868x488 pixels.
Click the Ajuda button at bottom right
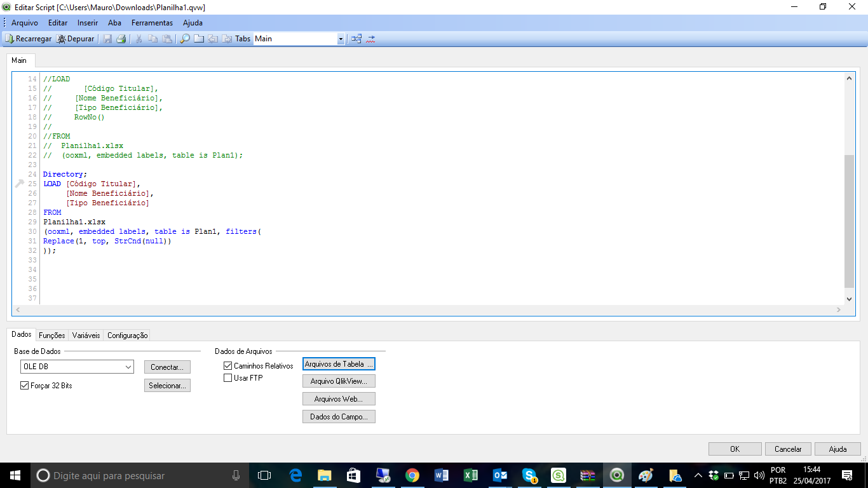click(837, 449)
